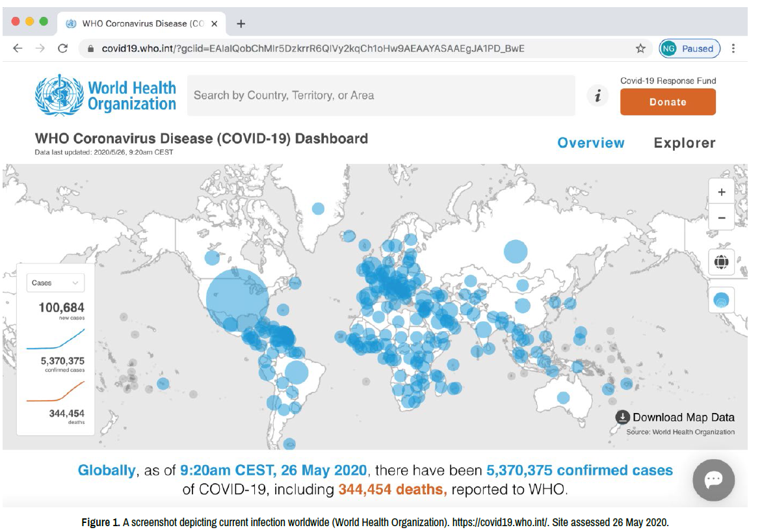Zoom in on the map
The width and height of the screenshot is (762, 532).
click(722, 192)
